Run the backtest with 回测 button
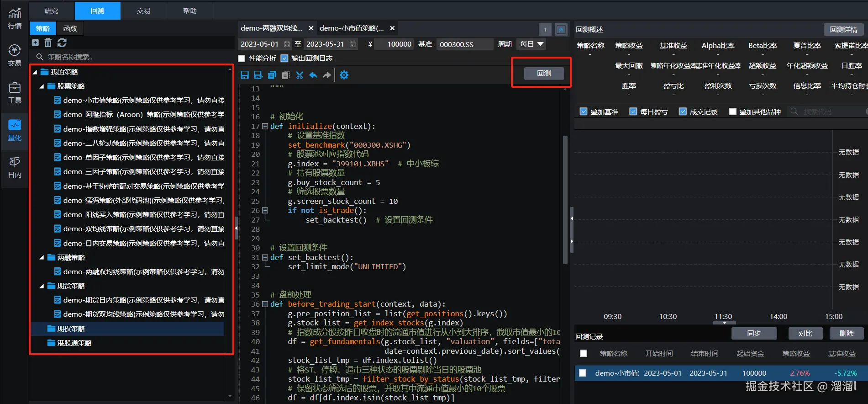868x404 pixels. (544, 73)
